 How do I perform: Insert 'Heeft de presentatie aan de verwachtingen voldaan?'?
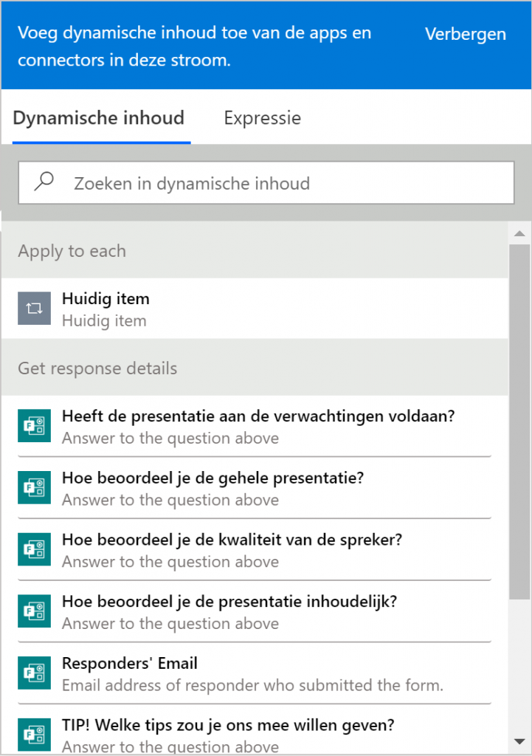tap(255, 426)
